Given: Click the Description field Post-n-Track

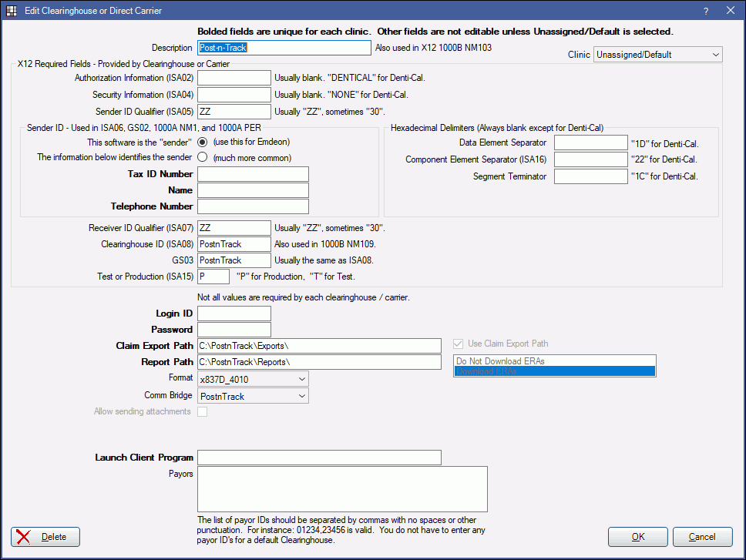Looking at the screenshot, I should (284, 48).
